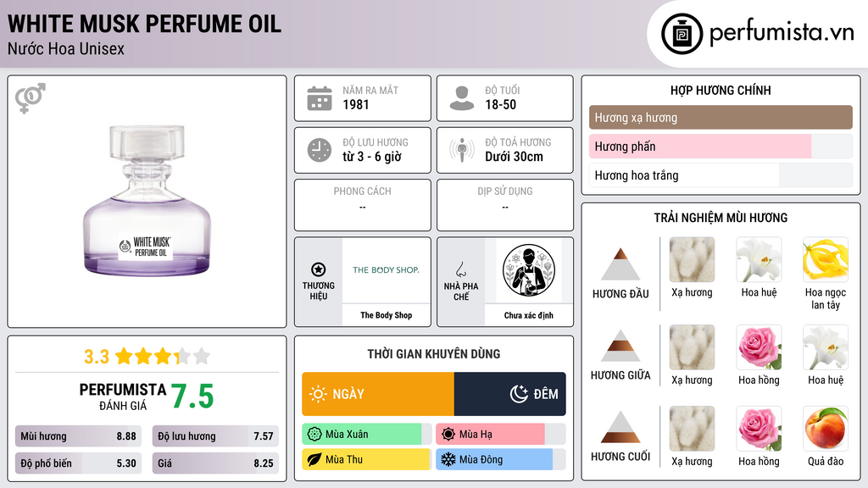This screenshot has width=868, height=488.
Task: Click the age range value 18-50
Action: click(x=500, y=104)
